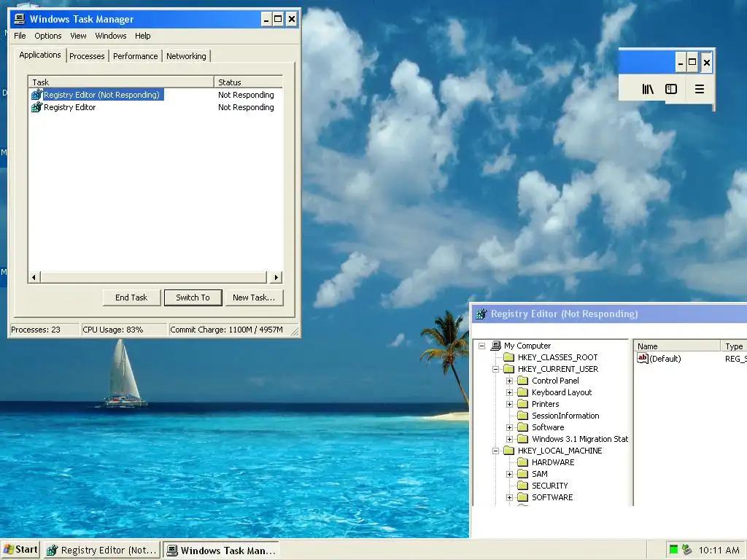Screen dimensions: 747x560
Task: Click the Windows Task Manager taskbar button
Action: pyautogui.click(x=221, y=550)
